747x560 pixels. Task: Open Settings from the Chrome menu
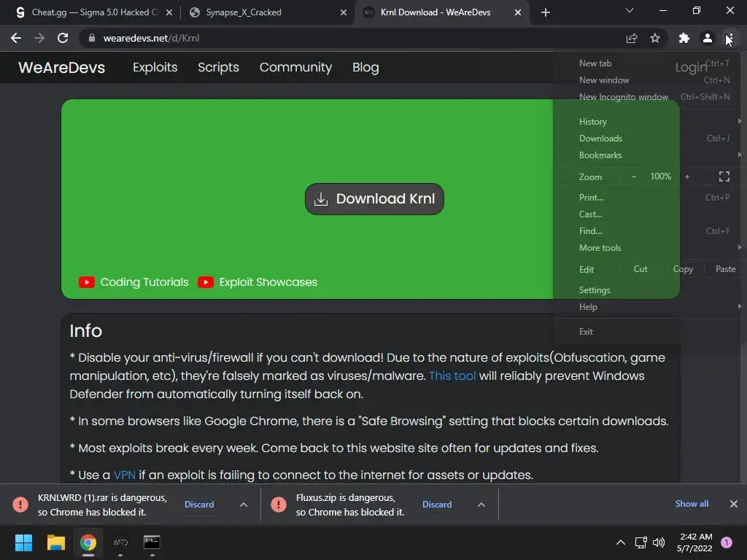point(650,290)
